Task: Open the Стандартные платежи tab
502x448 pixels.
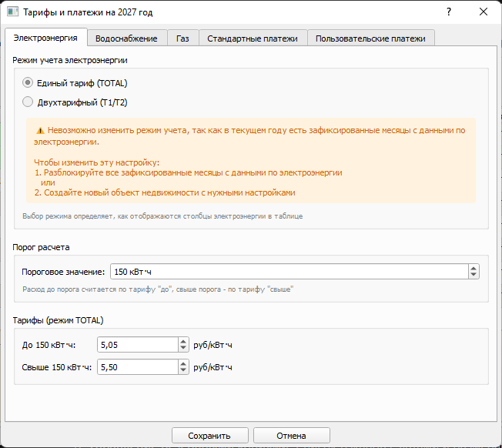Action: (253, 38)
